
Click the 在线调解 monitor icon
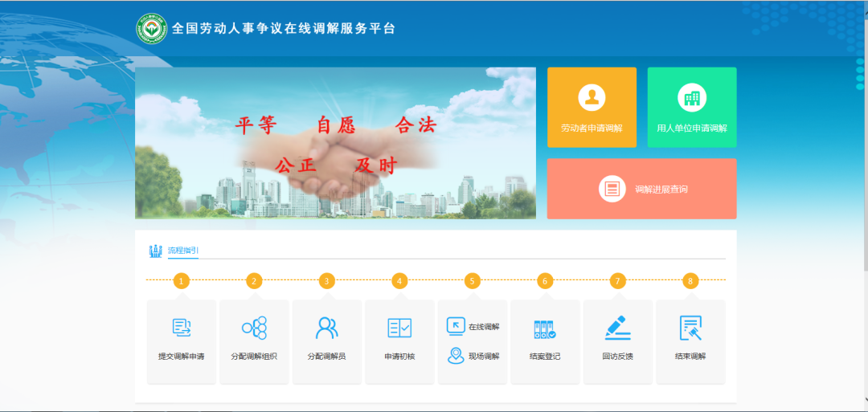457,326
